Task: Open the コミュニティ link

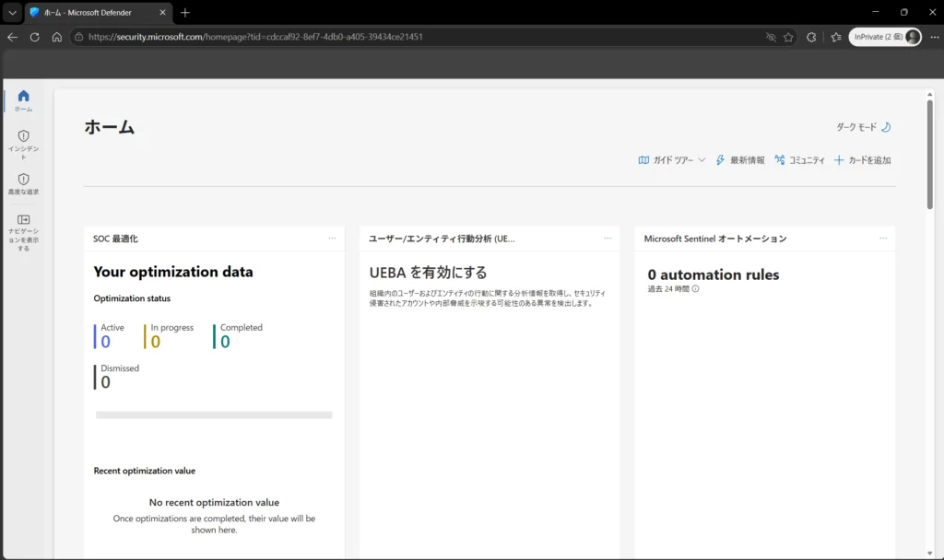Action: [x=799, y=160]
